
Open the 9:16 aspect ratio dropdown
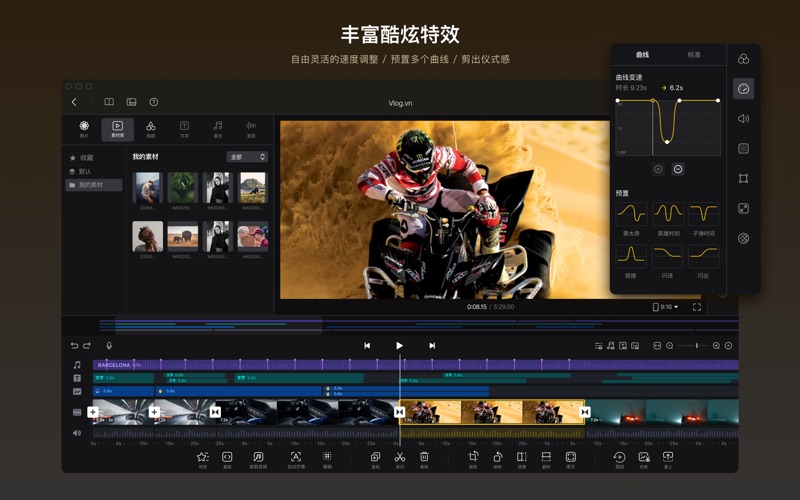tap(666, 307)
